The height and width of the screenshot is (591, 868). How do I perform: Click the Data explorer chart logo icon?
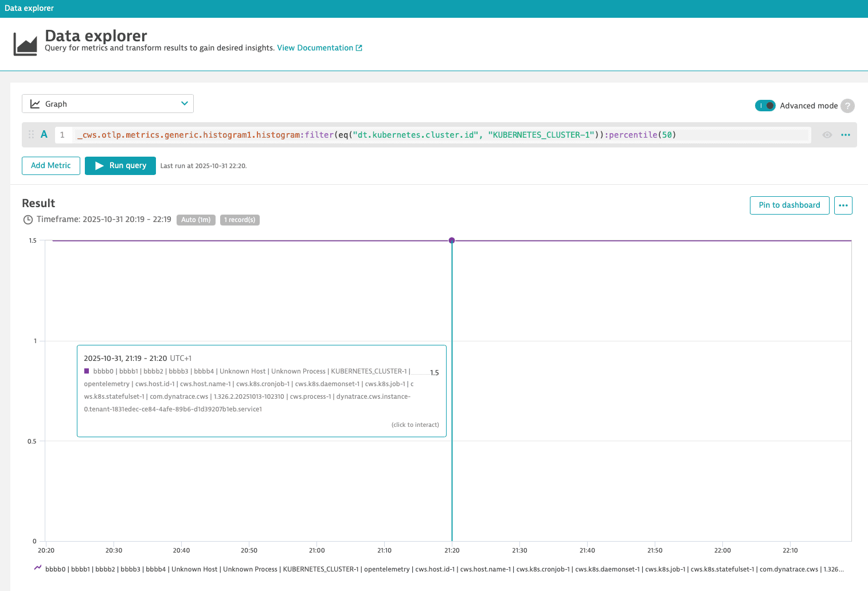coord(24,41)
